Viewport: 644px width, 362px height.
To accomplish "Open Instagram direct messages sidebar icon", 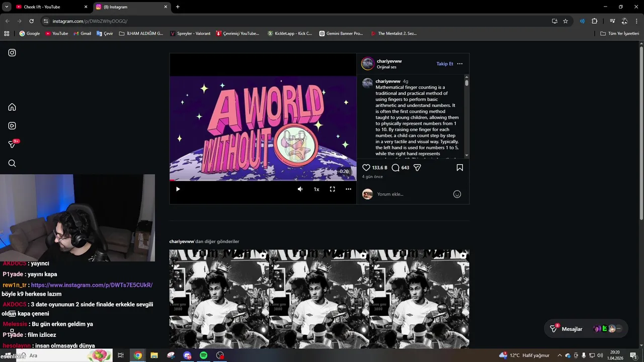I will click(12, 144).
